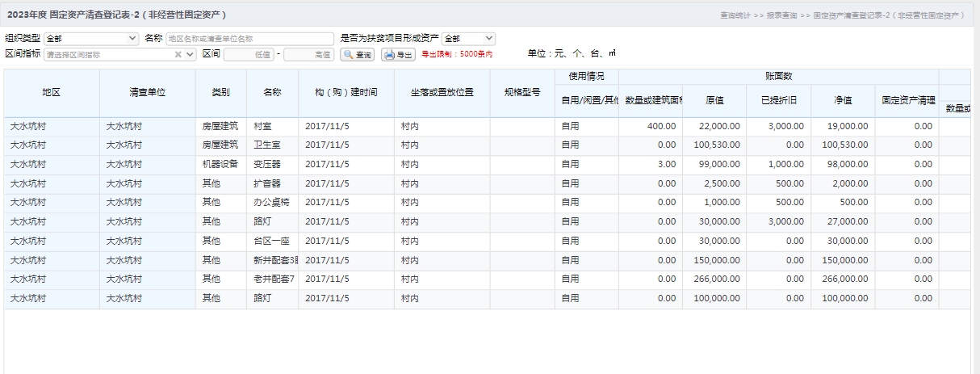Click the 2,000.00 net value cell
Image resolution: width=980 pixels, height=374 pixels.
[x=843, y=184]
